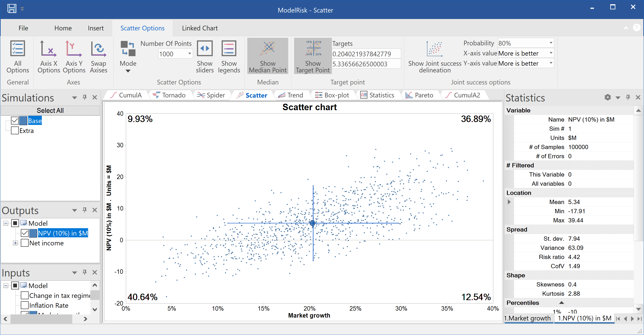Click the Targets X value input field
Viewport: 644px width, 335px height.
coord(366,54)
